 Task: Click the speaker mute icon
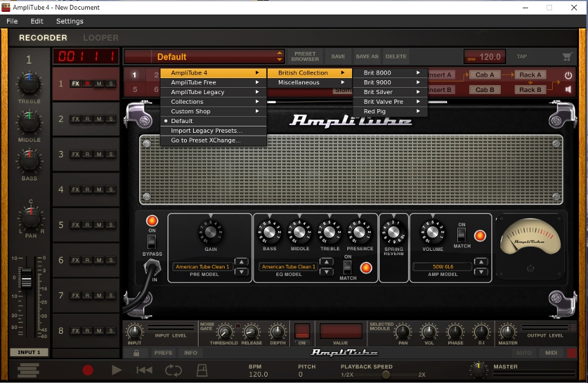click(x=568, y=90)
